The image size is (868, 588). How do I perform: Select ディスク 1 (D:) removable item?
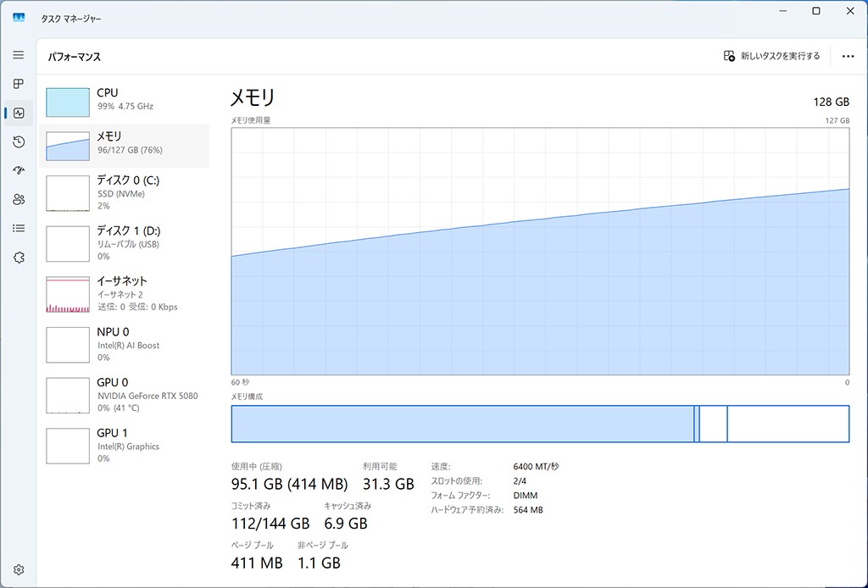pos(124,243)
